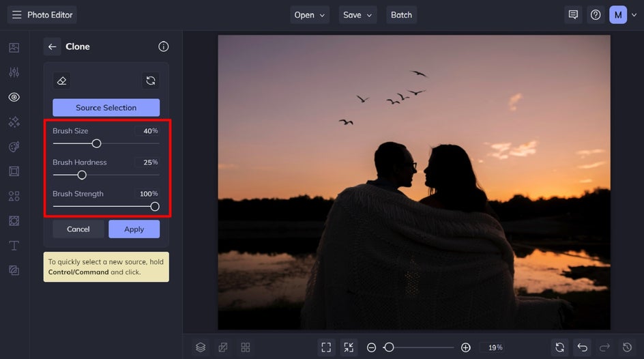This screenshot has width=644, height=359.
Task: Click the reset icon in Clone panel
Action: pos(150,81)
